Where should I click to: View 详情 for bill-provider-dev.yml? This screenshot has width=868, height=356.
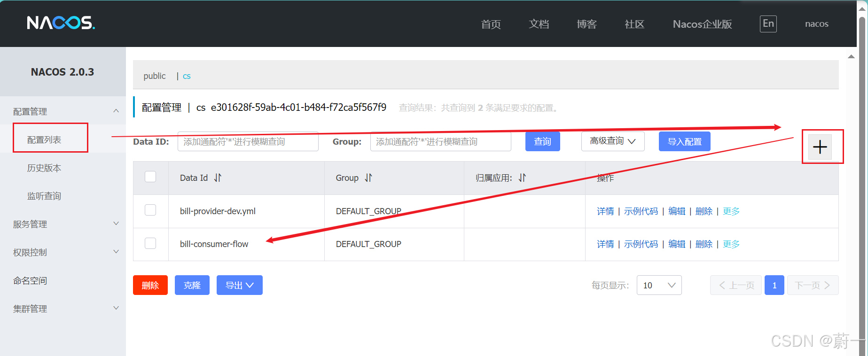(605, 211)
